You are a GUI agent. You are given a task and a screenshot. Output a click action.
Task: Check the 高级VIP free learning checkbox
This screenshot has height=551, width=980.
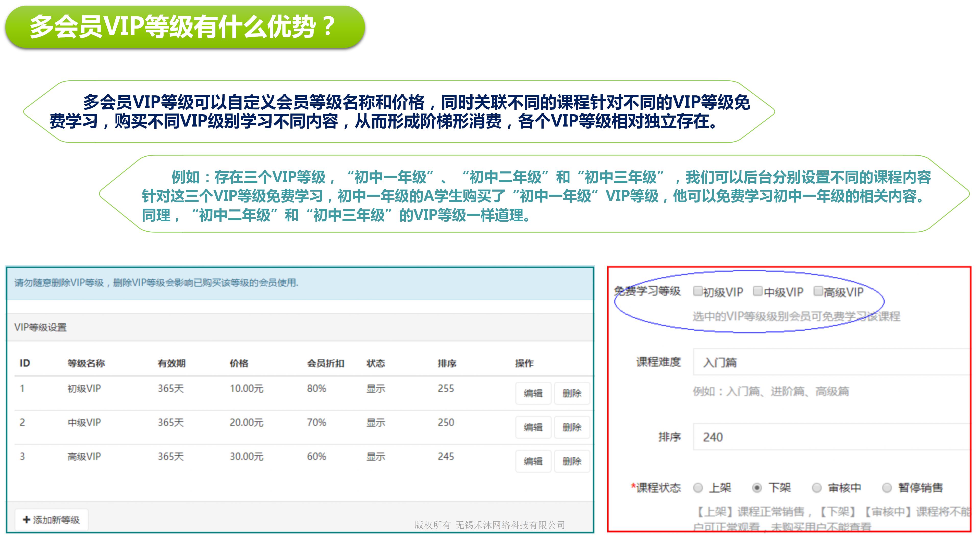coord(818,291)
